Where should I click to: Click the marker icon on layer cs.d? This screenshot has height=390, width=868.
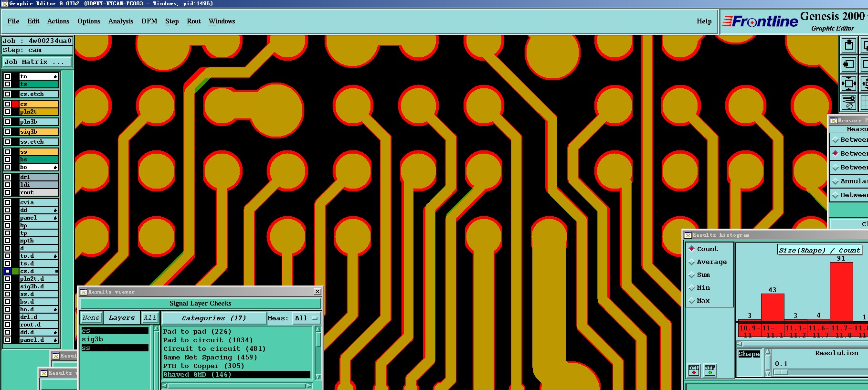click(56, 271)
